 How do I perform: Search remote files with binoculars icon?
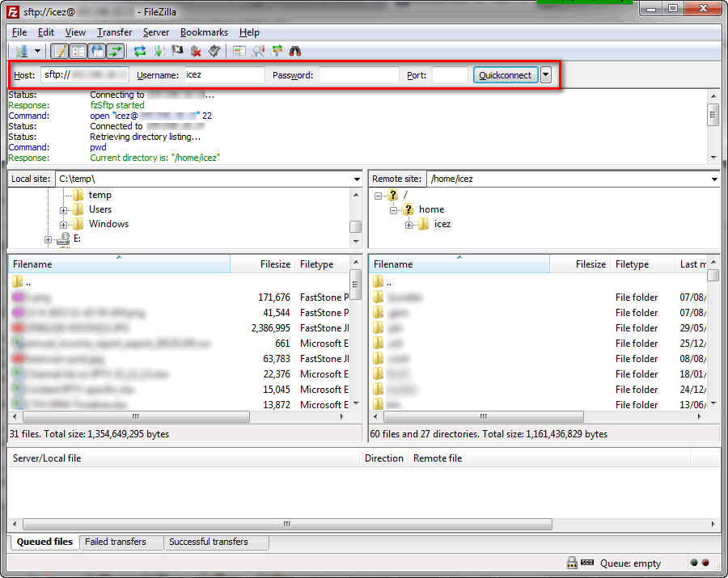[x=295, y=51]
